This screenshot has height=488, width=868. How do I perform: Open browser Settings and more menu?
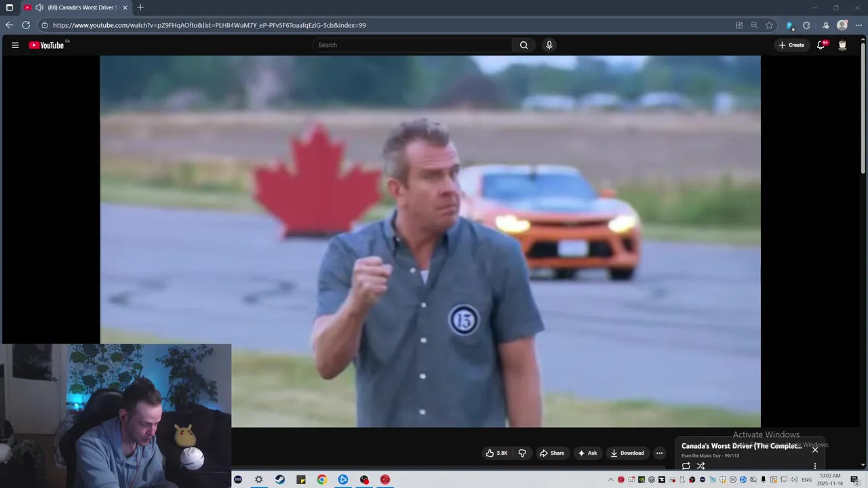859,25
